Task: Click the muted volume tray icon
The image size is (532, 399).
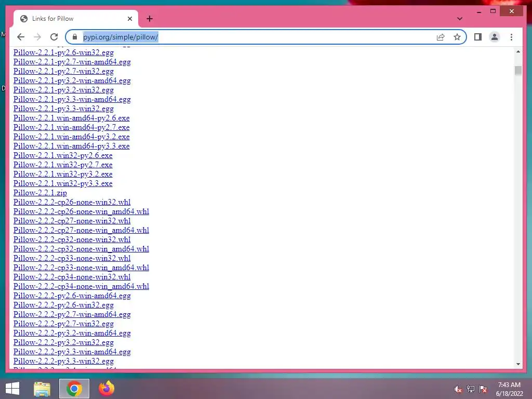Action: (x=458, y=389)
